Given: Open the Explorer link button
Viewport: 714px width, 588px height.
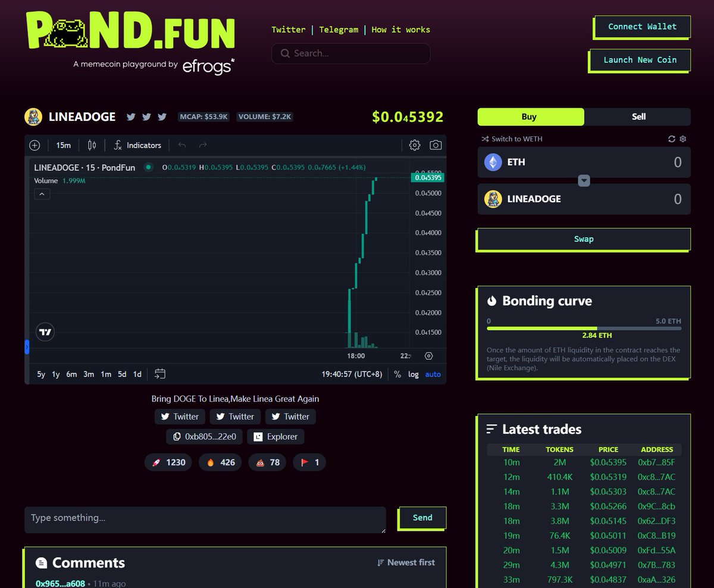Looking at the screenshot, I should (275, 436).
